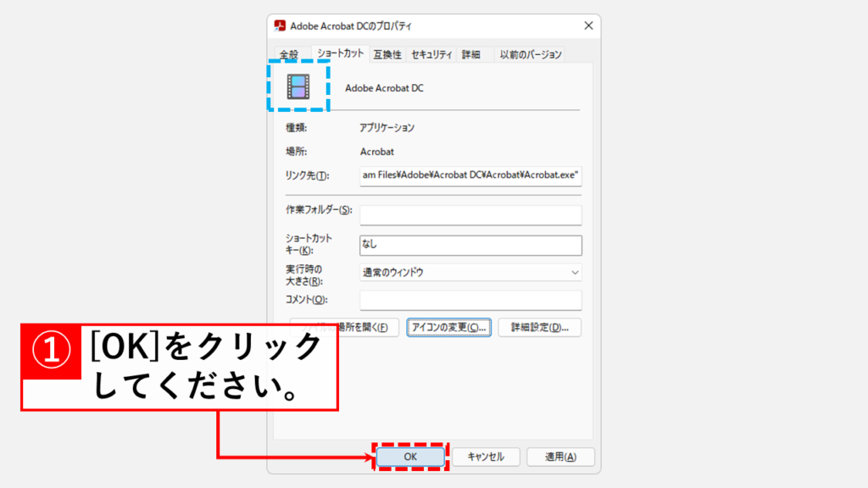Click the 作業フォルダー input field
Screen dimensions: 868x488
click(x=470, y=214)
